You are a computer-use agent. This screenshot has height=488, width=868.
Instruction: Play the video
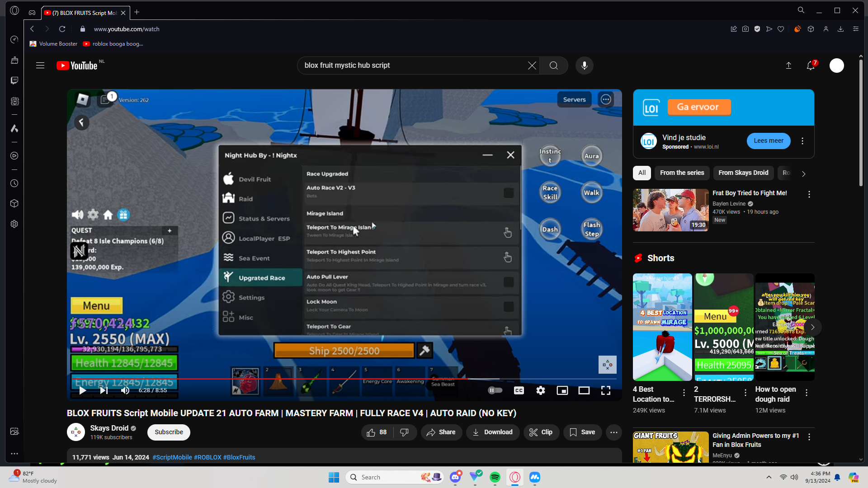point(82,390)
